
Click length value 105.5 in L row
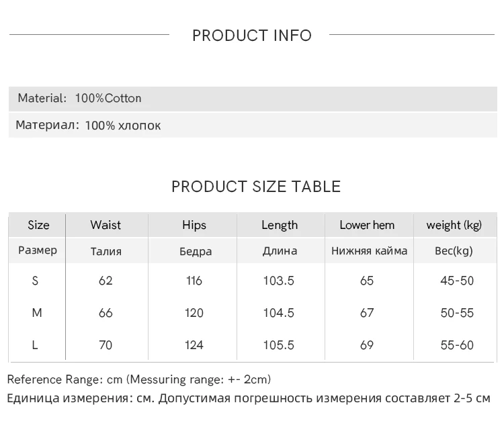tap(278, 345)
